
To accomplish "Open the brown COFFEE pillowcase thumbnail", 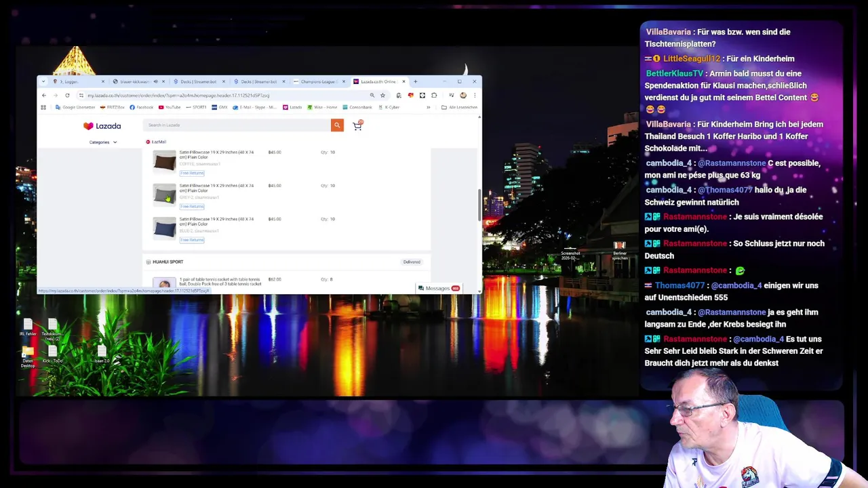I will tap(164, 161).
